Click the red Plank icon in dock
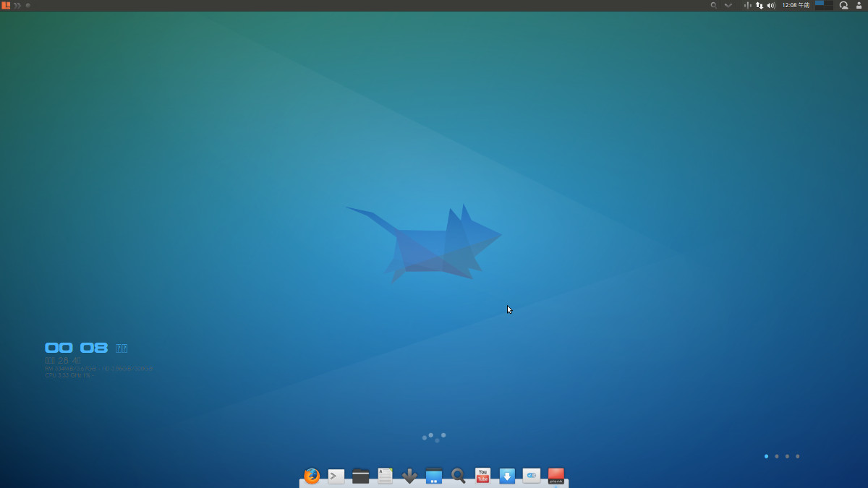Viewport: 868px width, 488px height. point(556,476)
